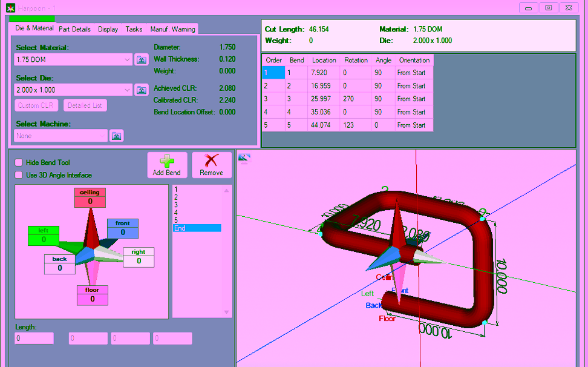Click location cell 35.036

click(324, 112)
